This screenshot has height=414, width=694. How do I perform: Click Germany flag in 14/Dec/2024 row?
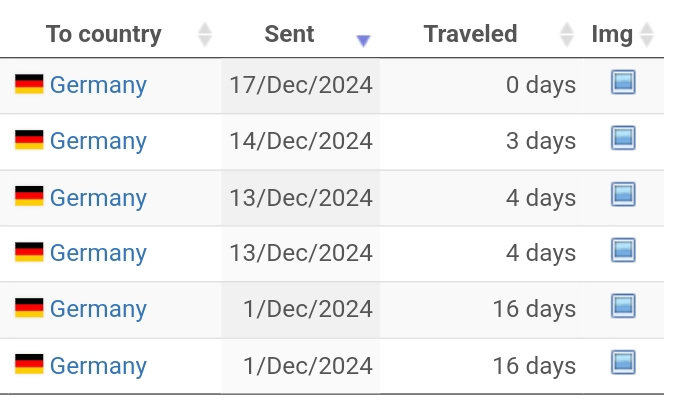click(x=29, y=140)
